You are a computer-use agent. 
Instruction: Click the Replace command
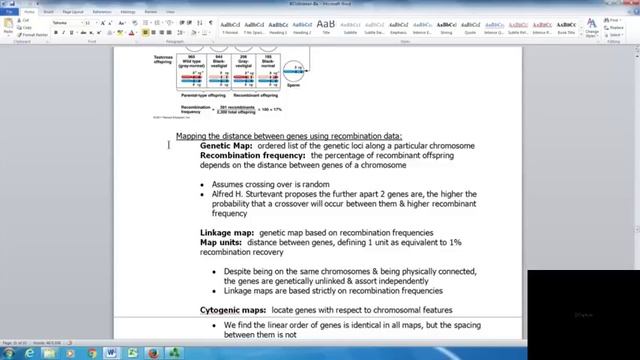coord(614,27)
